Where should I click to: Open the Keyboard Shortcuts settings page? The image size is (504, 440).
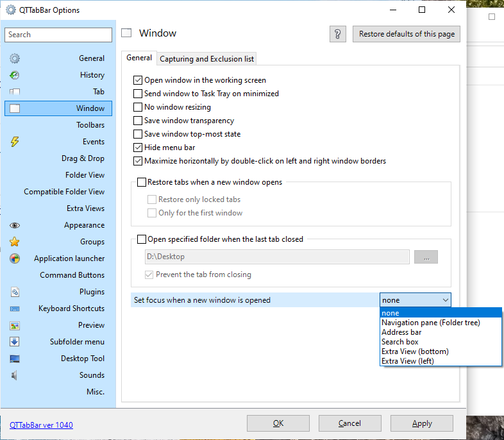[x=71, y=309]
